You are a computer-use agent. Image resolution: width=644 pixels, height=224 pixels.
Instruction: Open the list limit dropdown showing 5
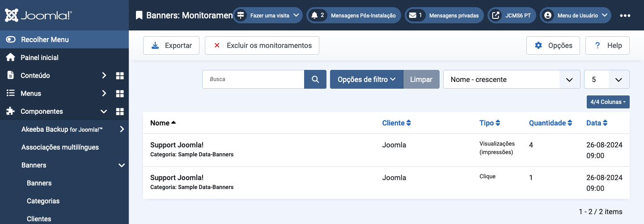(607, 79)
